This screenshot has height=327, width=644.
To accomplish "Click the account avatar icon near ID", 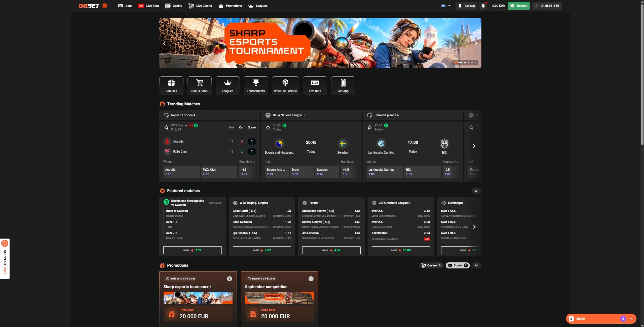I will pyautogui.click(x=536, y=6).
